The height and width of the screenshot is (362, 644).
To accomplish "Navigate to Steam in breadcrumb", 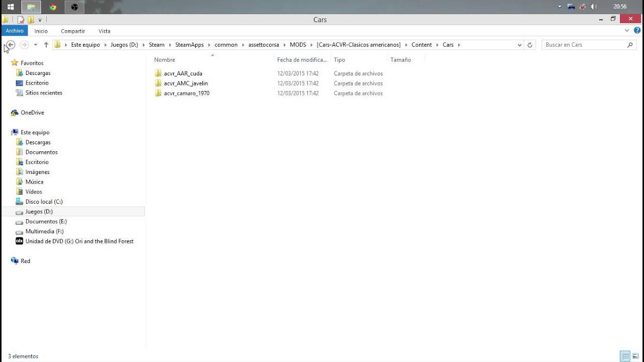I will (156, 45).
